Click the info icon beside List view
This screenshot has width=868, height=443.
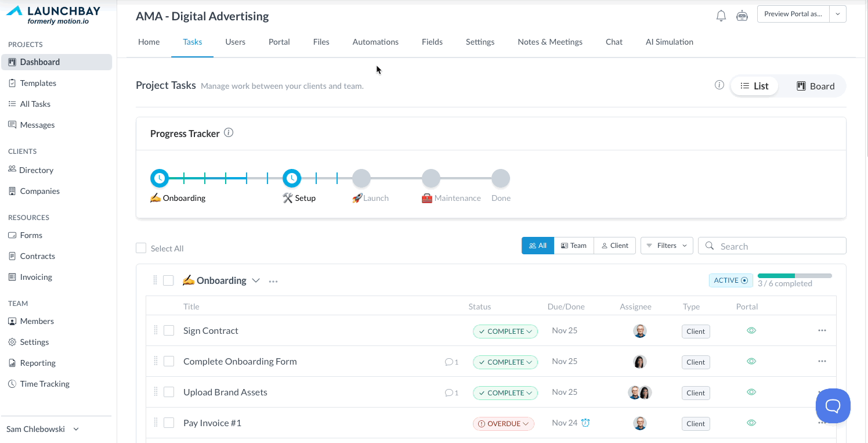[x=719, y=85]
